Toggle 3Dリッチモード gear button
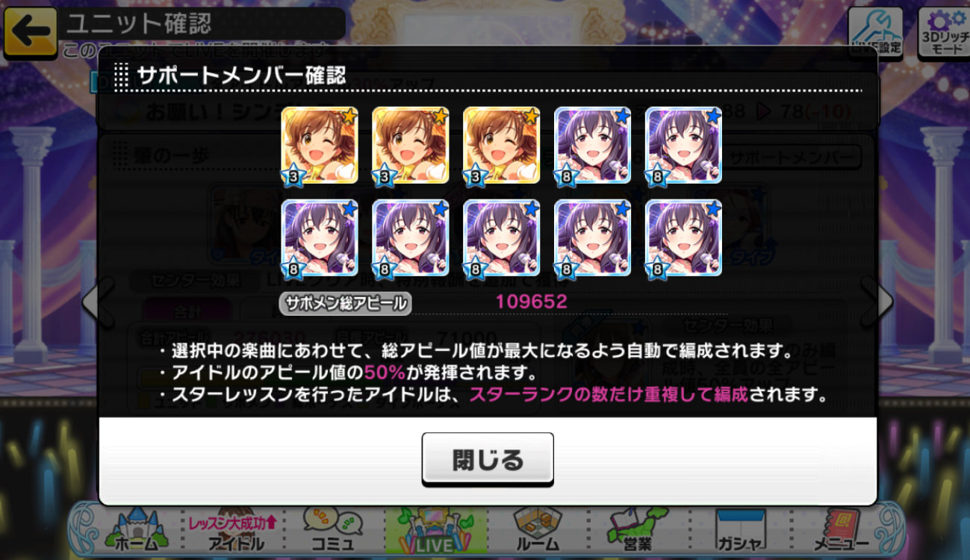Viewport: 970px width, 560px height. pos(943,31)
